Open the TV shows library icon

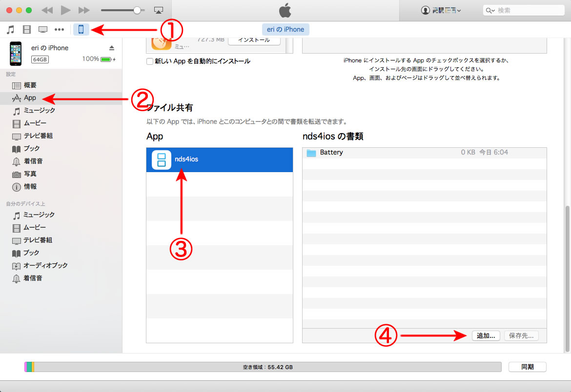click(x=42, y=29)
